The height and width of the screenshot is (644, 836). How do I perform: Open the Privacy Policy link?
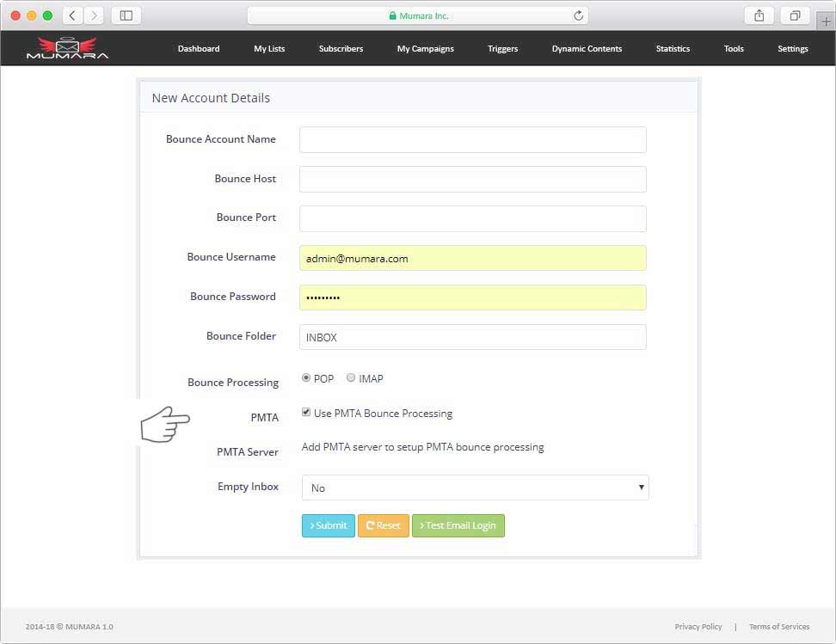click(698, 626)
